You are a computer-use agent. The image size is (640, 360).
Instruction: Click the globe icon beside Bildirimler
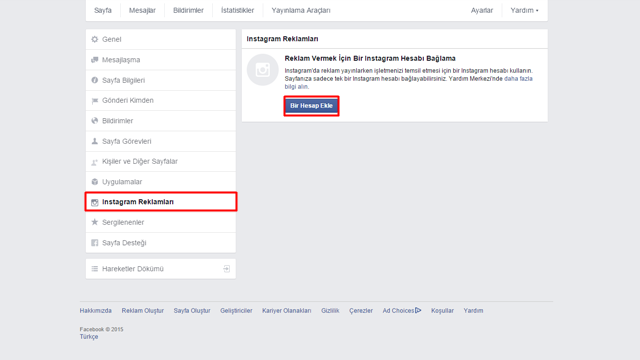(95, 121)
